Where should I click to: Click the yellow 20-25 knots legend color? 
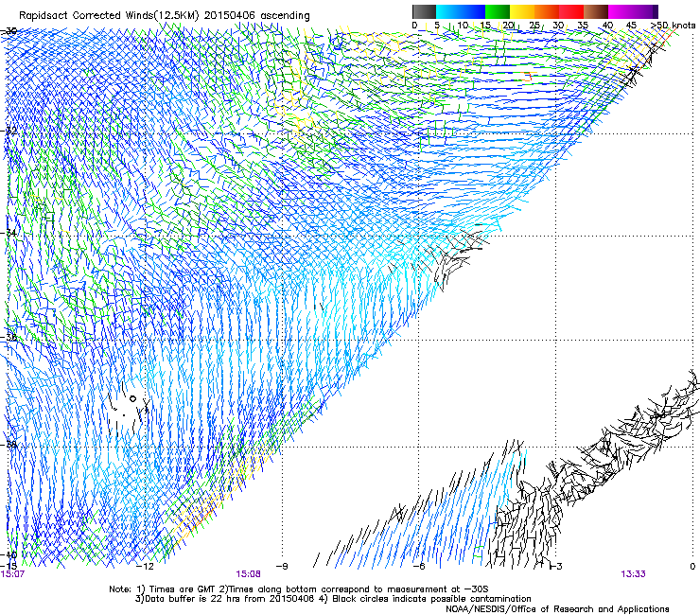[522, 11]
